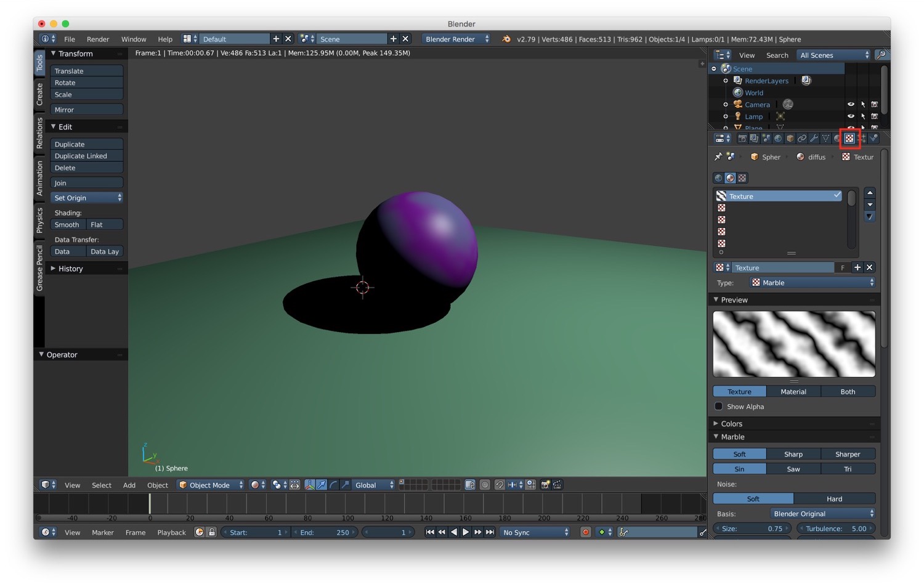Image resolution: width=924 pixels, height=584 pixels.
Task: Click the play animation button
Action: (466, 532)
